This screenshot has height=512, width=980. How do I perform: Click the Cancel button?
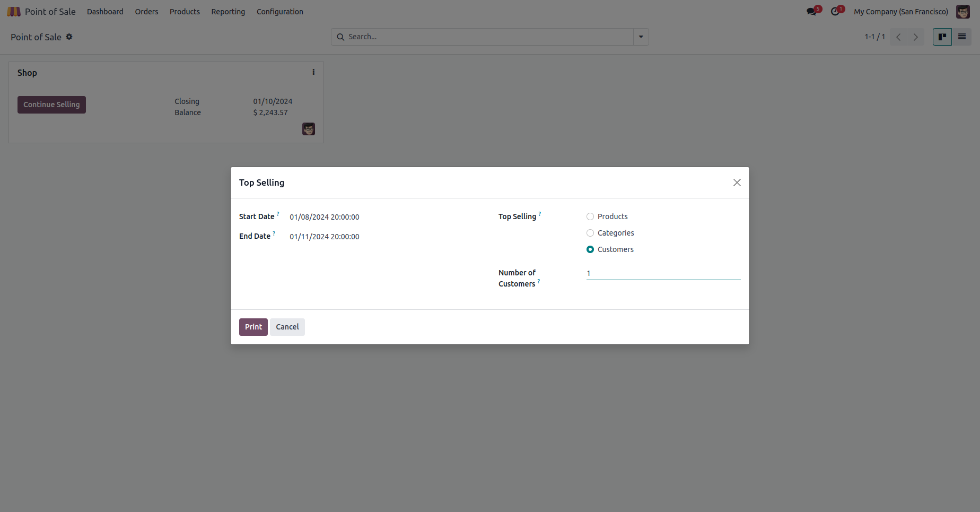click(287, 327)
